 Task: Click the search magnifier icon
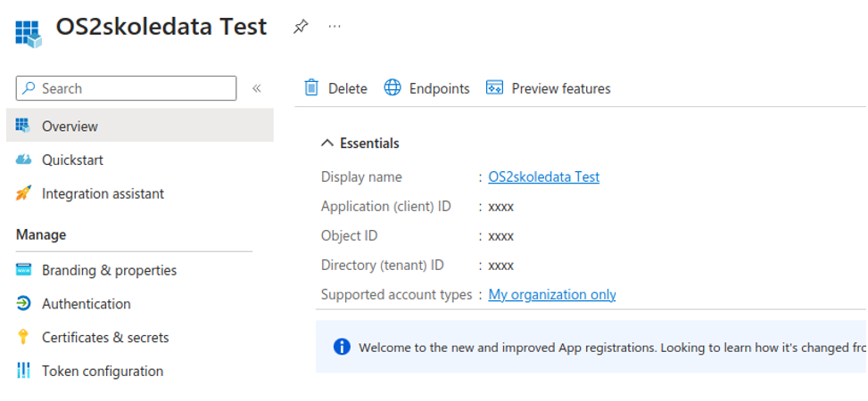29,88
